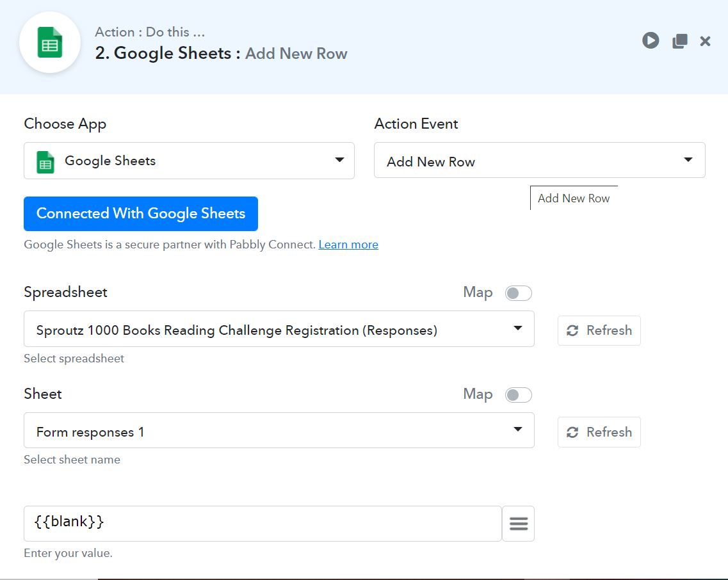Click the clone step icon in header
The width and height of the screenshot is (728, 580).
[x=680, y=41]
